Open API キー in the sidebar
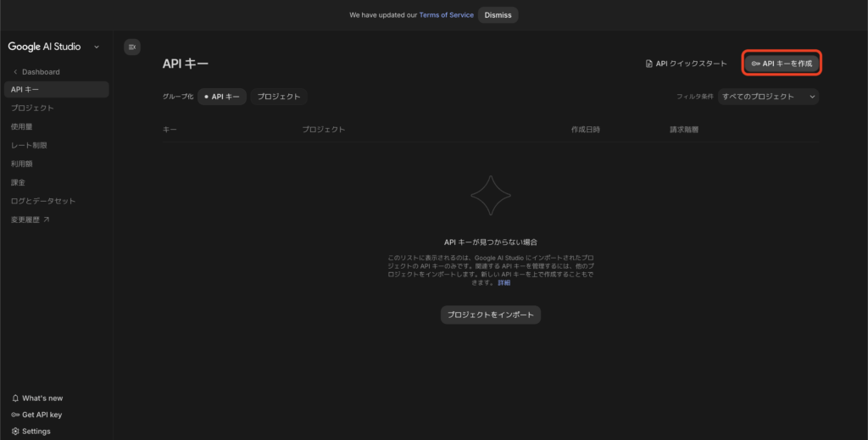This screenshot has width=868, height=440. [x=57, y=90]
